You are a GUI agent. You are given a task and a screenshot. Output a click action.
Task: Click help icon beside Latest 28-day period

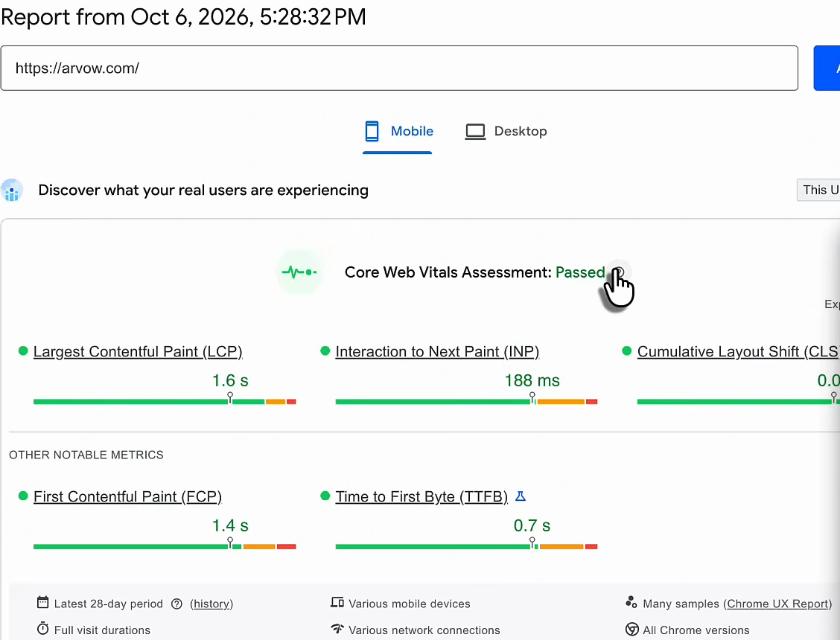(176, 604)
